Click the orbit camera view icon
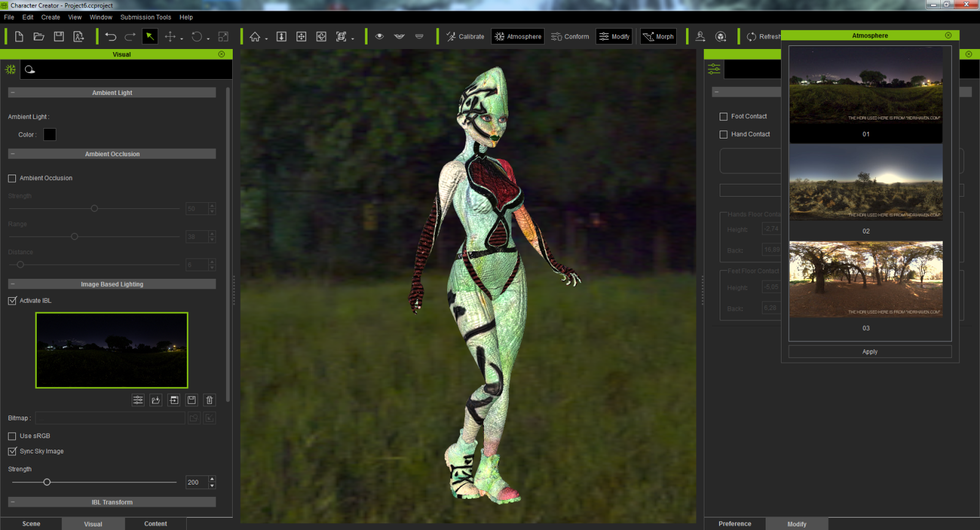The image size is (980, 530). point(321,37)
